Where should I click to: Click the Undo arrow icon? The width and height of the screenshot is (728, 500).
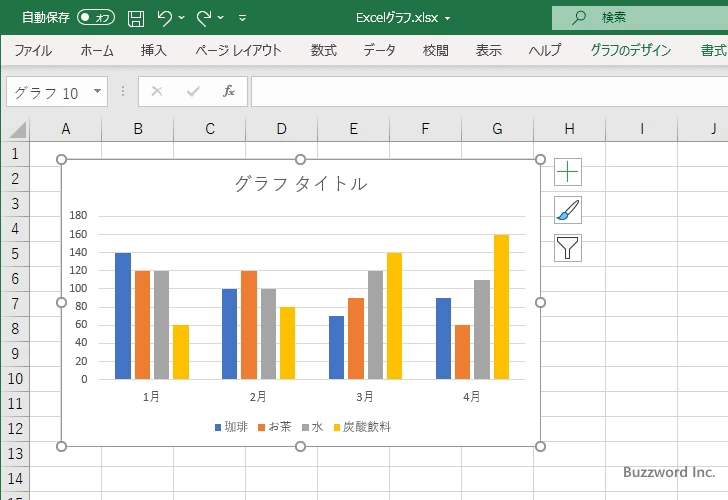[164, 18]
